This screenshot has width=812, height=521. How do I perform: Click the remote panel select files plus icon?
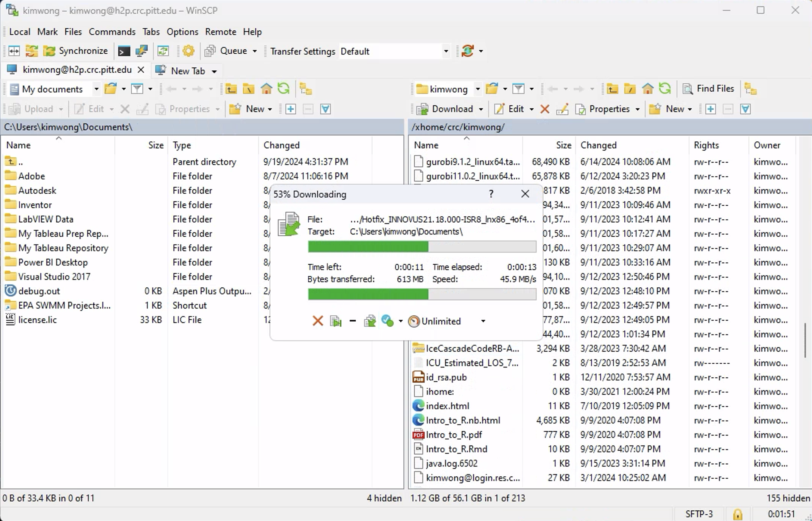click(x=711, y=109)
